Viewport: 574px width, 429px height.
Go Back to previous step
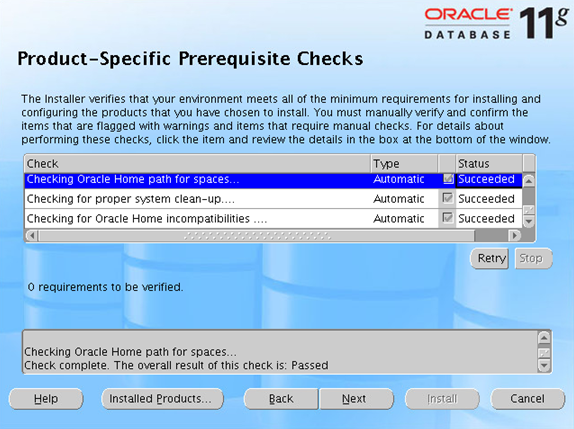281,399
